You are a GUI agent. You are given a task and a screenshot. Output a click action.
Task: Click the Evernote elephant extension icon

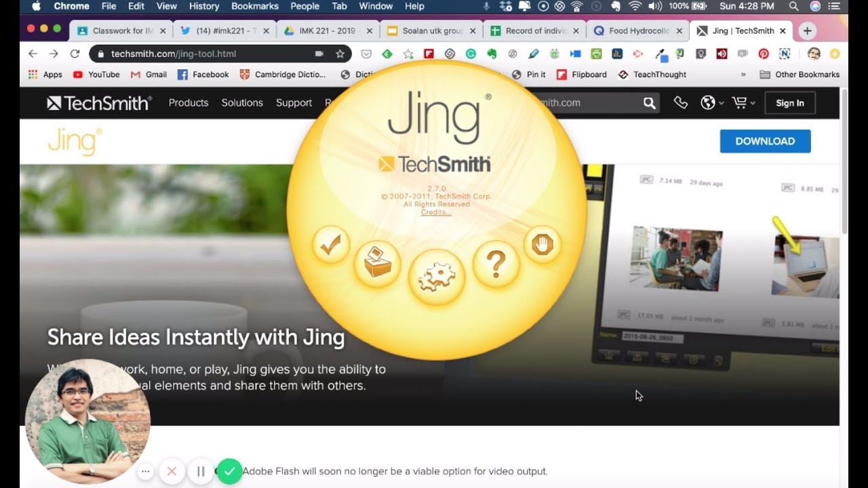tap(491, 54)
